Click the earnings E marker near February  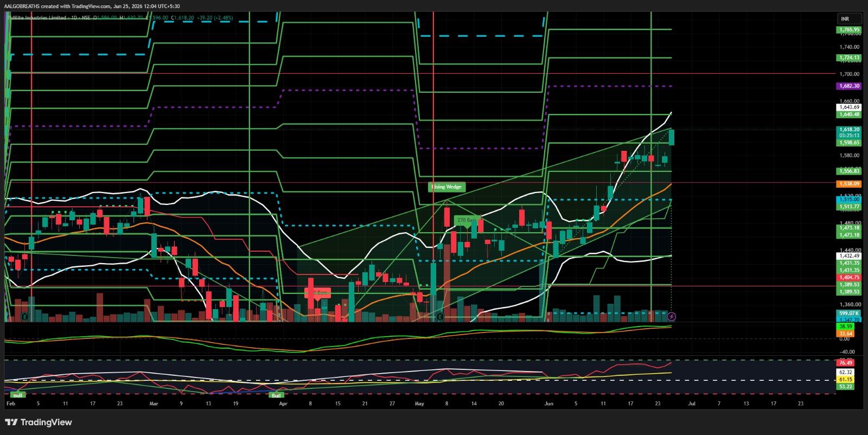pos(24,316)
